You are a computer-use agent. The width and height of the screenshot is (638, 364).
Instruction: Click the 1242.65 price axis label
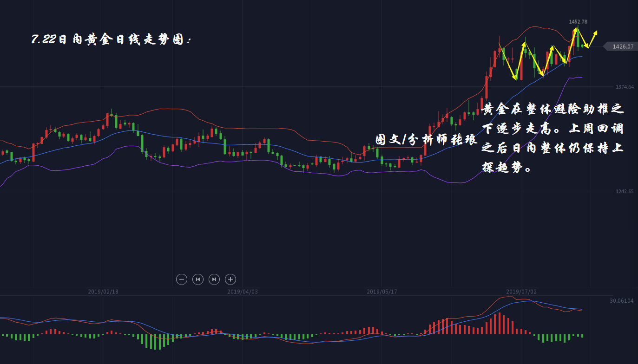[x=625, y=191]
